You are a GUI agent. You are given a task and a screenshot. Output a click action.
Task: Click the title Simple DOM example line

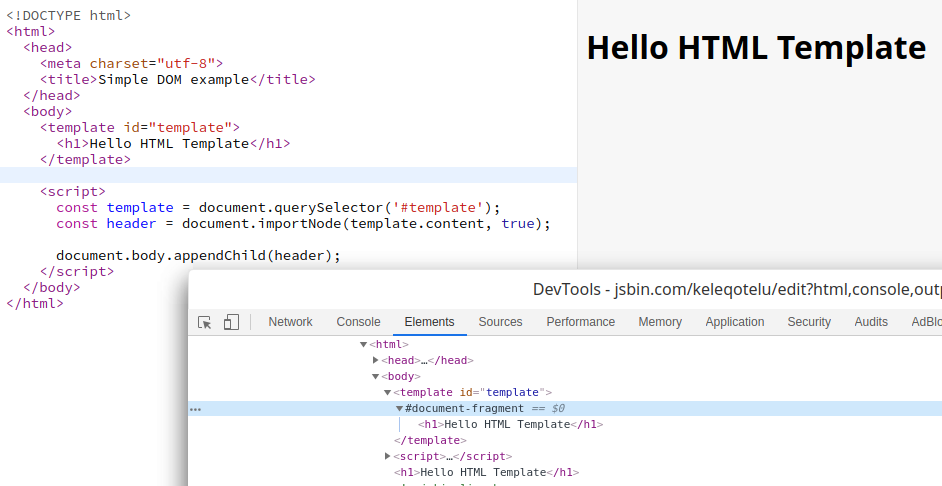(177, 79)
